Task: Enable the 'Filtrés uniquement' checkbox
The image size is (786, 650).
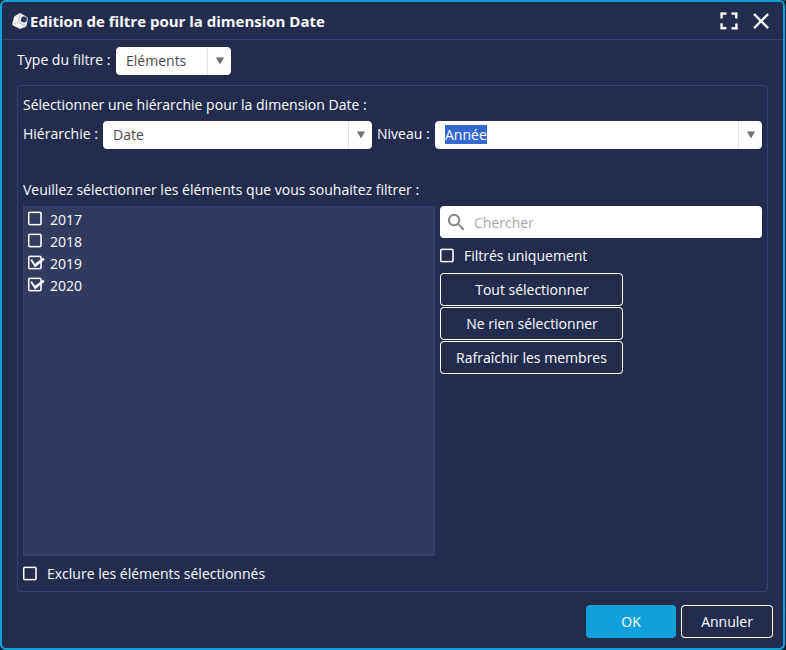Action: tap(448, 256)
